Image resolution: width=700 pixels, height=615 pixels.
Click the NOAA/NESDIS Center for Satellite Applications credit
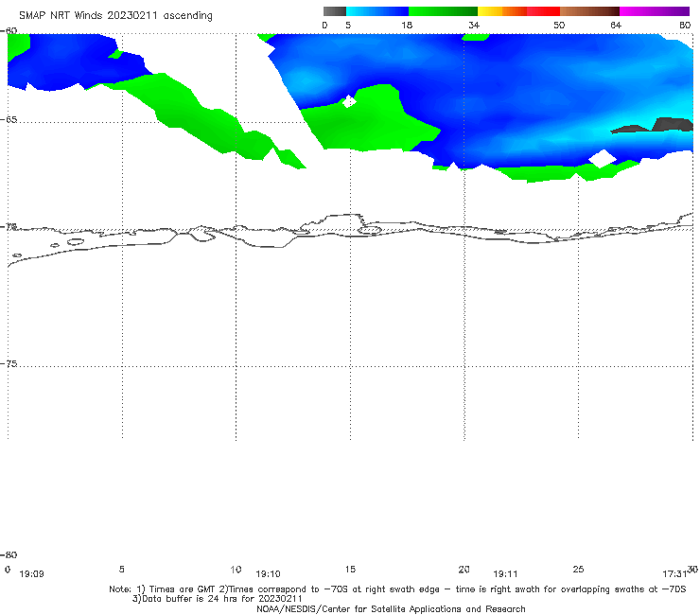tap(391, 609)
